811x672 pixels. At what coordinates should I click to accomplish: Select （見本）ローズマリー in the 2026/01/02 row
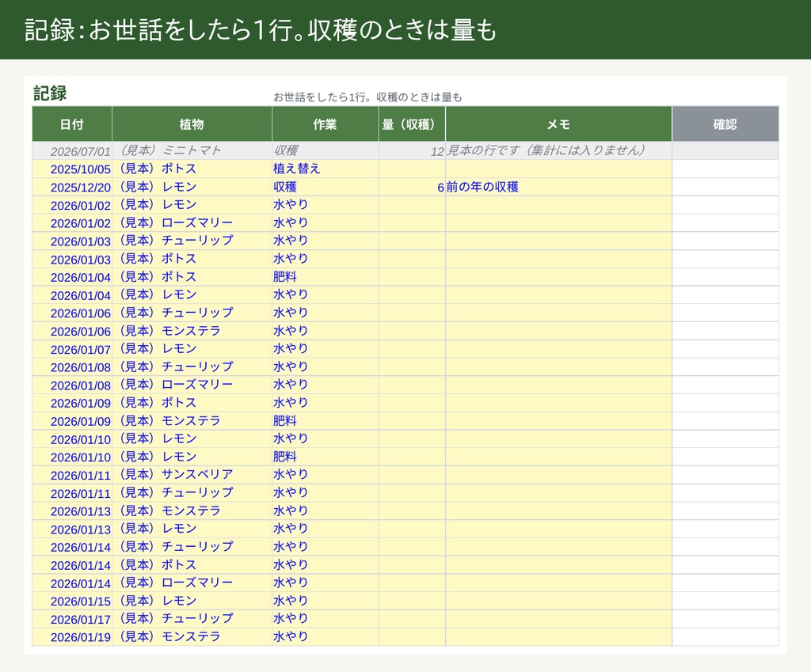[192, 222]
